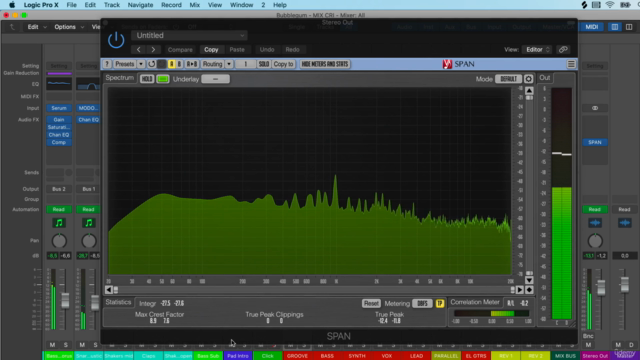Open the Metering DBFS selector
The image size is (640, 360).
422,303
